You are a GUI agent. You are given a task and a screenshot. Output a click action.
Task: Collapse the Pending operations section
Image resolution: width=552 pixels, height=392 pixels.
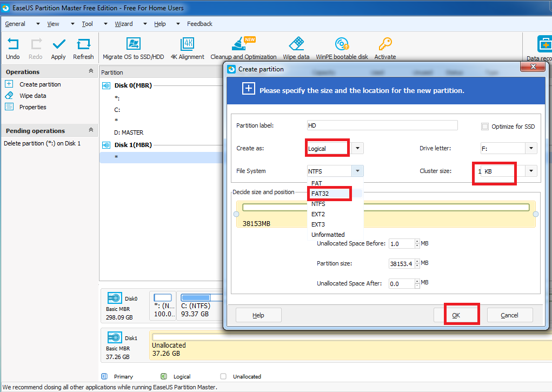(91, 130)
